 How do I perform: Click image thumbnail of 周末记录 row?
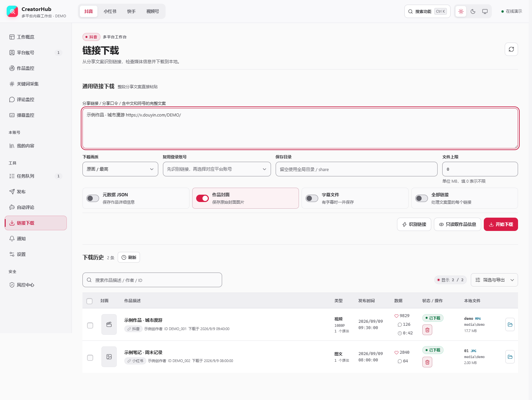109,357
